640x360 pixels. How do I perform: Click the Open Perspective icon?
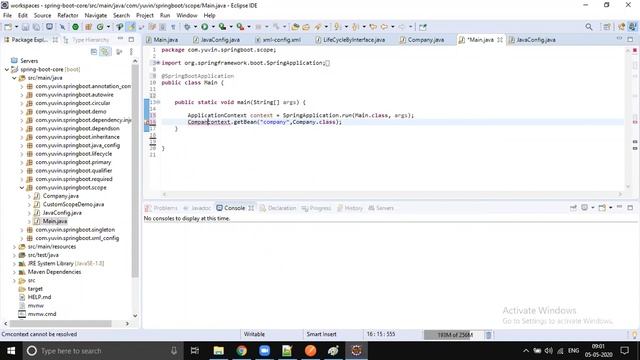607,27
